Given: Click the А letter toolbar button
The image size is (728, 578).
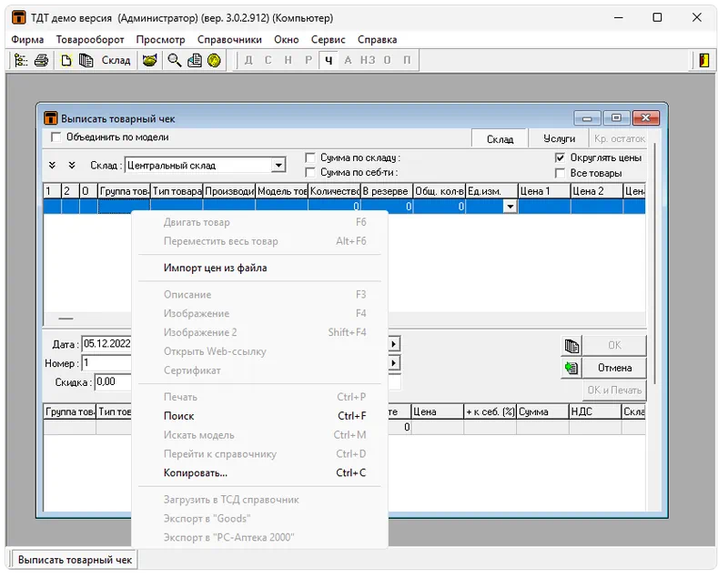Looking at the screenshot, I should tap(348, 60).
